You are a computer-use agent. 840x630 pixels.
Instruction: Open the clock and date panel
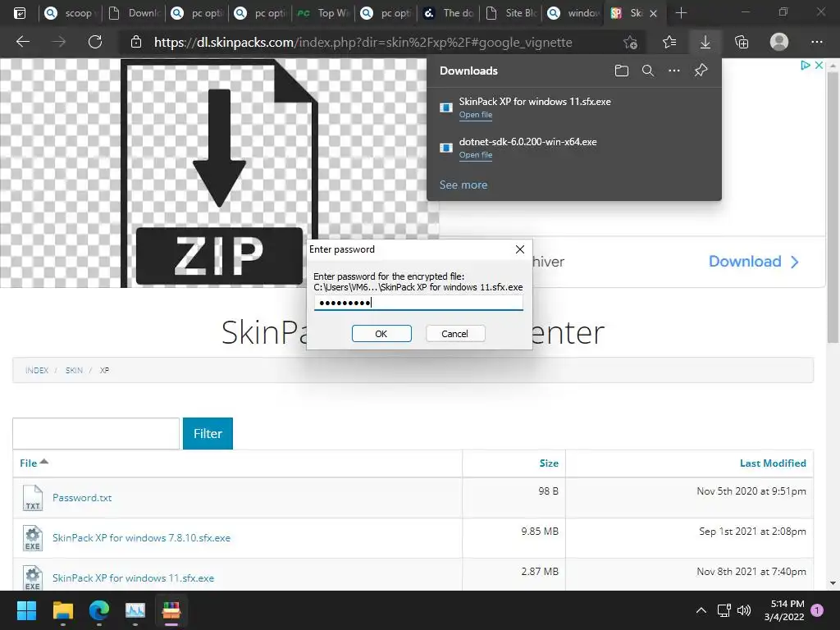pyautogui.click(x=784, y=610)
